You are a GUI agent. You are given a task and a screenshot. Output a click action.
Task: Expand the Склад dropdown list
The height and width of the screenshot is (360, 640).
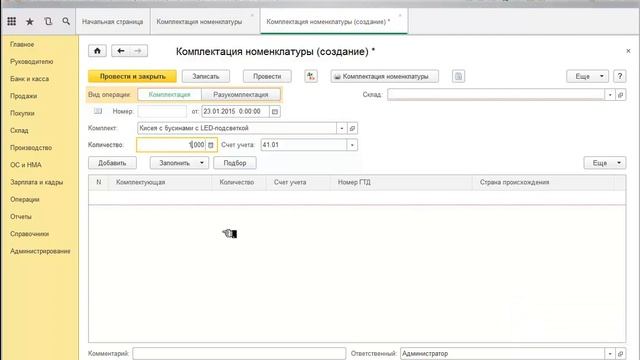coord(610,95)
